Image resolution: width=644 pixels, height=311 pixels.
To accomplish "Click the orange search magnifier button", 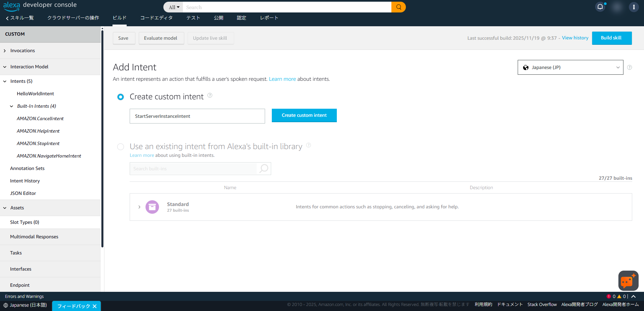I will coord(398,7).
